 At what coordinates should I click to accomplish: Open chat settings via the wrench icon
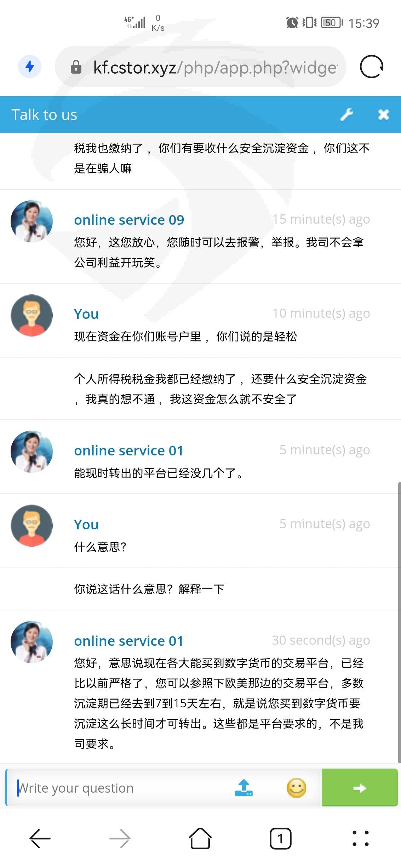point(346,114)
